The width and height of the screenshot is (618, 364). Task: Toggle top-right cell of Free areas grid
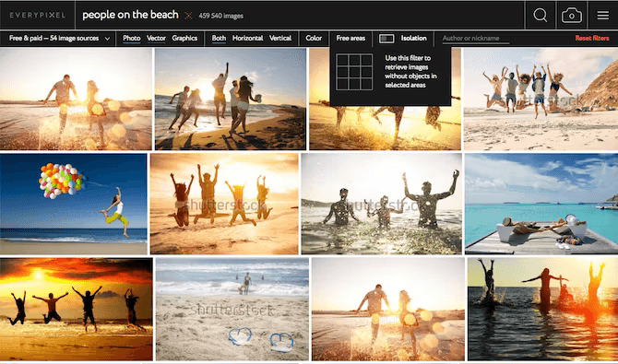pos(366,60)
